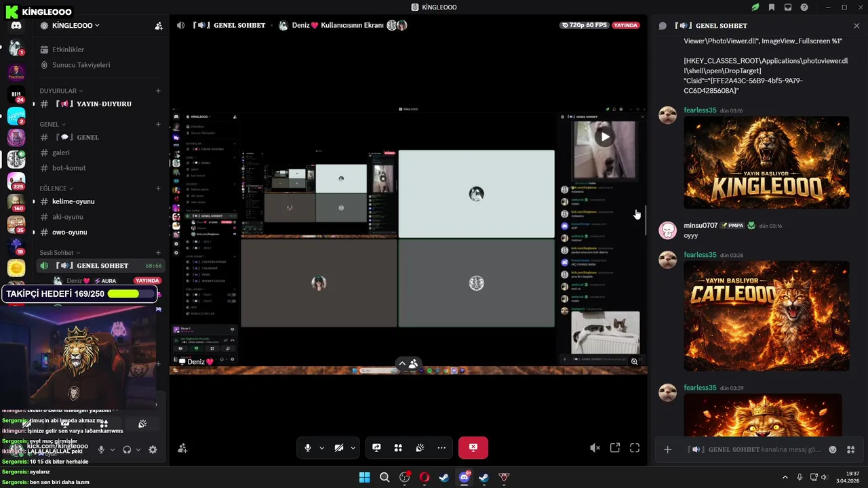Click the message input in GENEL SOHBET chat
The image size is (868, 488).
click(x=753, y=449)
